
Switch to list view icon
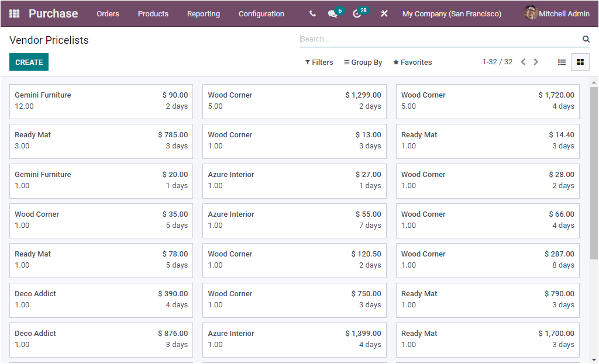[562, 61]
